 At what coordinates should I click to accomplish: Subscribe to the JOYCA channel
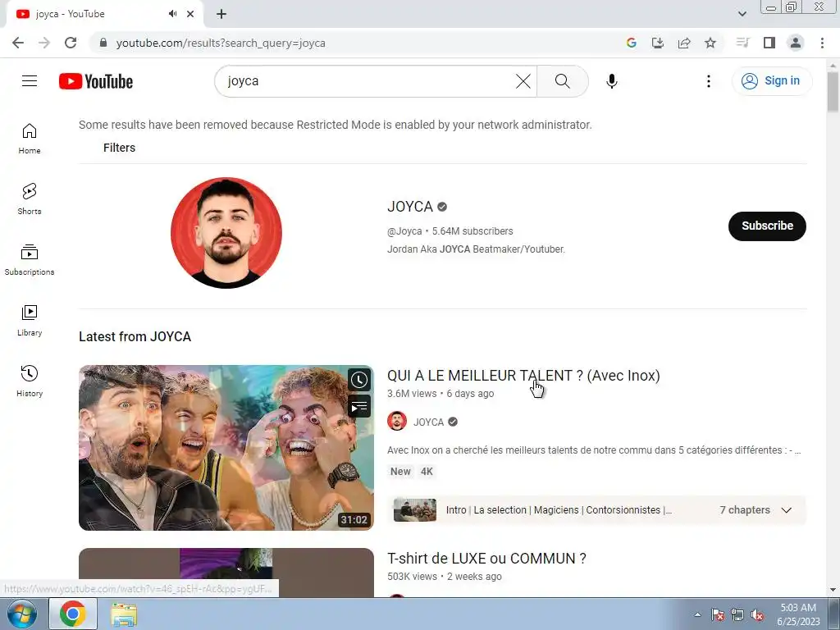pyautogui.click(x=767, y=226)
